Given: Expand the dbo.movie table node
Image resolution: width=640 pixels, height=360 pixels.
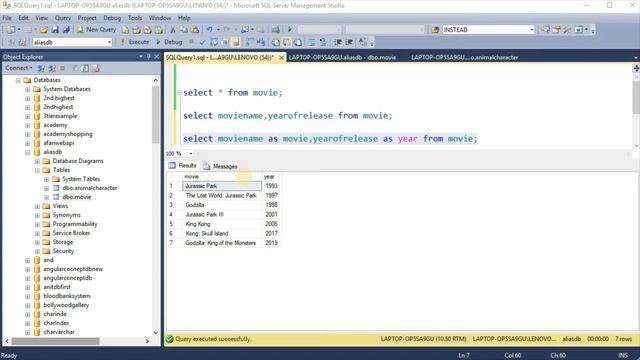Looking at the screenshot, I should click(47, 197).
